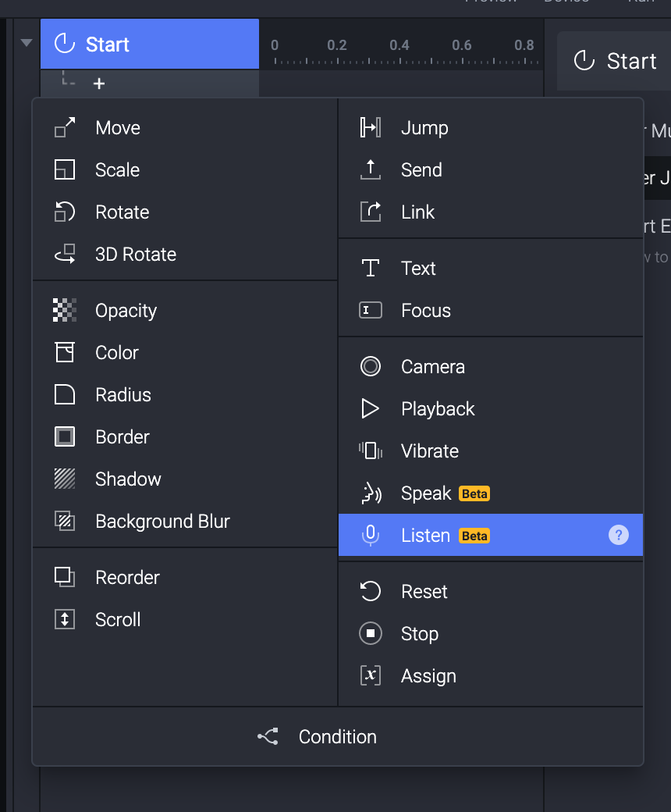Select the Color response icon
Viewport: 671px width, 812px height.
[65, 353]
